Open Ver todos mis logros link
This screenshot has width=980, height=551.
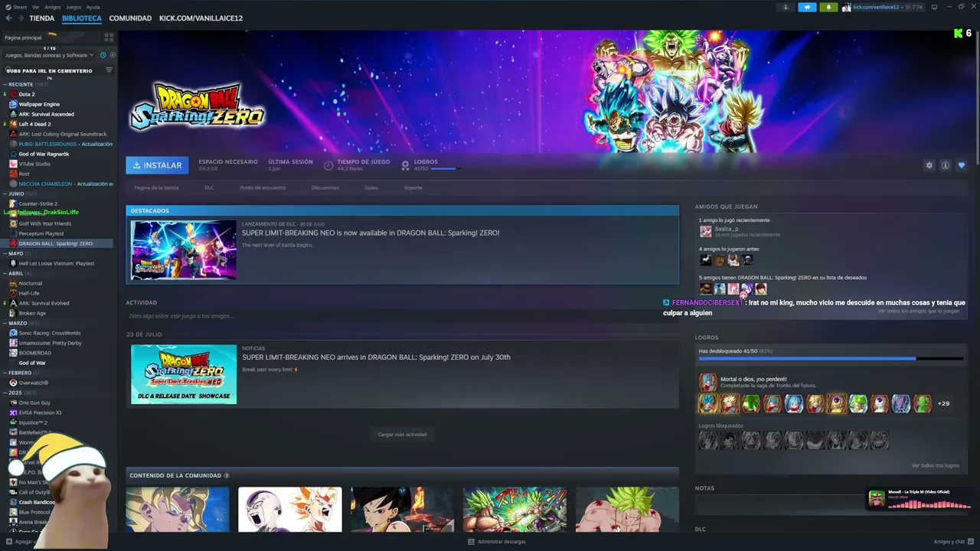[936, 465]
